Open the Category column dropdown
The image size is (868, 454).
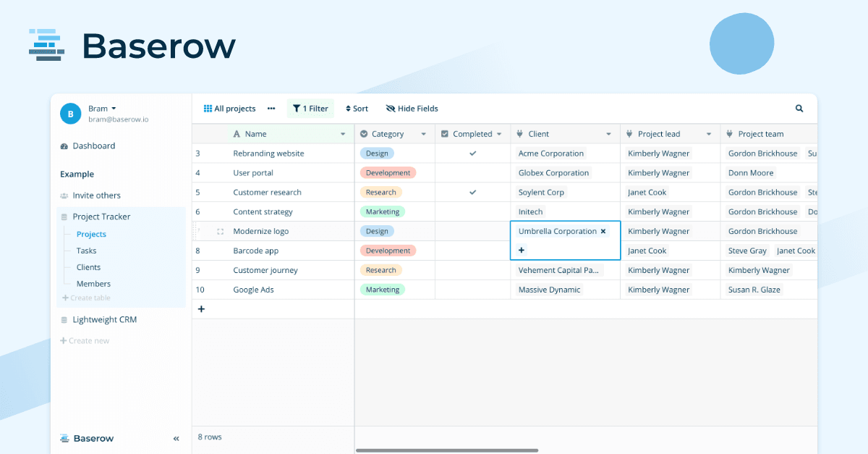point(423,133)
